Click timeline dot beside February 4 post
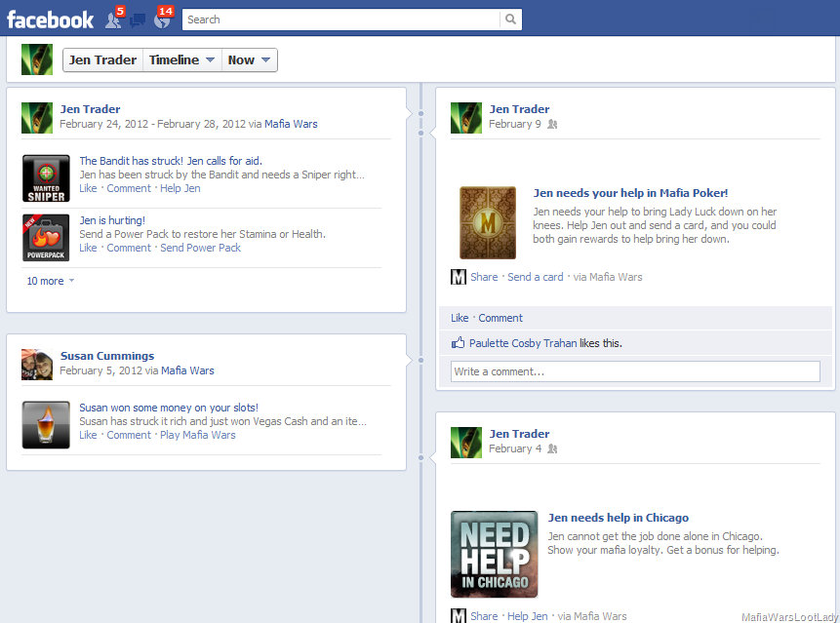Viewport: 840px width, 623px height. pos(420,457)
